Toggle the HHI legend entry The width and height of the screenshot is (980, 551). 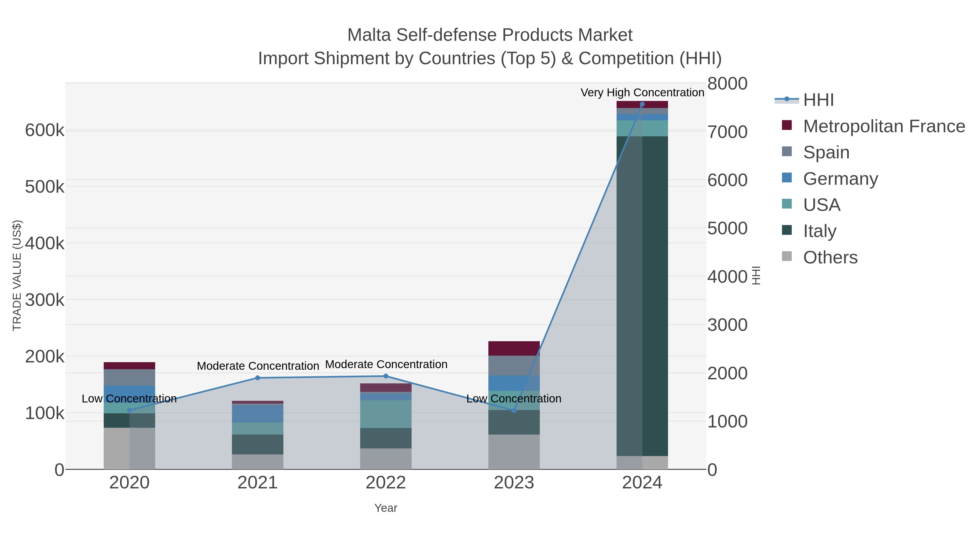point(805,100)
